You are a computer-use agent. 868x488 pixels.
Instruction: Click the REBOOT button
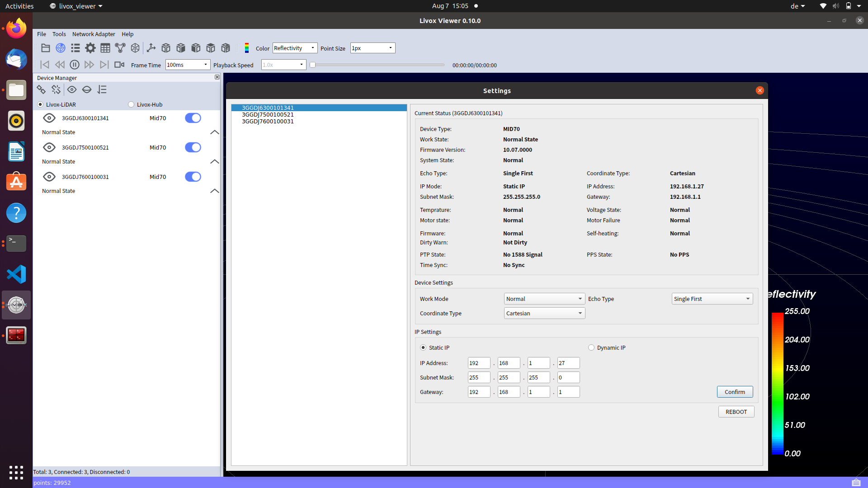736,412
